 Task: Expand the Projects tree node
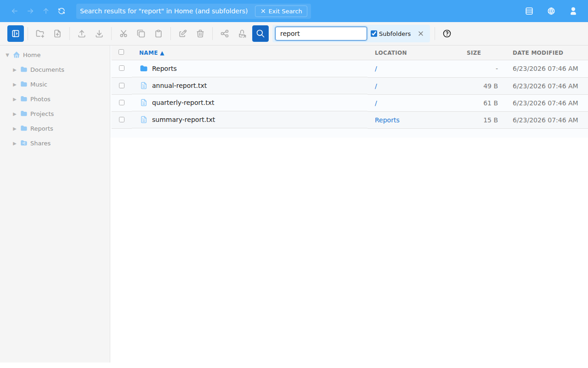pos(15,114)
